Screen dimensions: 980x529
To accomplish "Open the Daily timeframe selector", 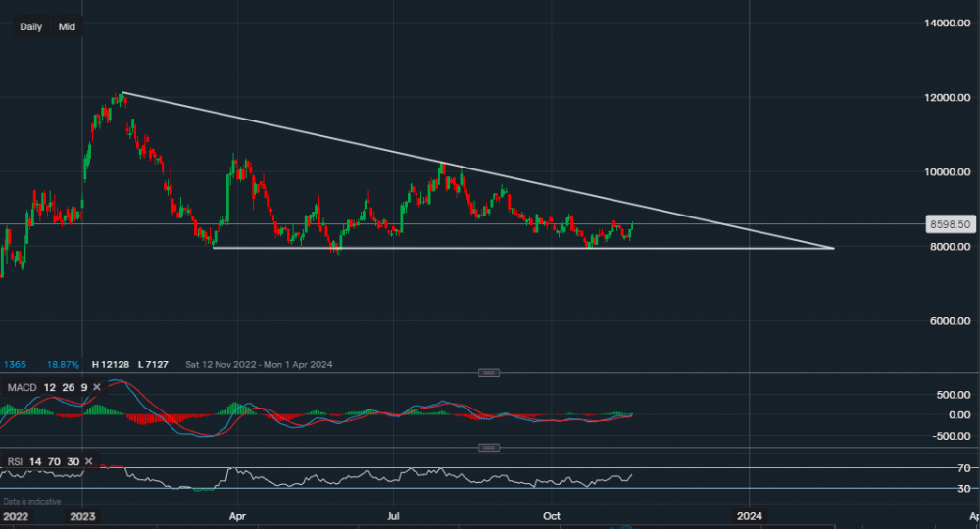I will 31,27.
